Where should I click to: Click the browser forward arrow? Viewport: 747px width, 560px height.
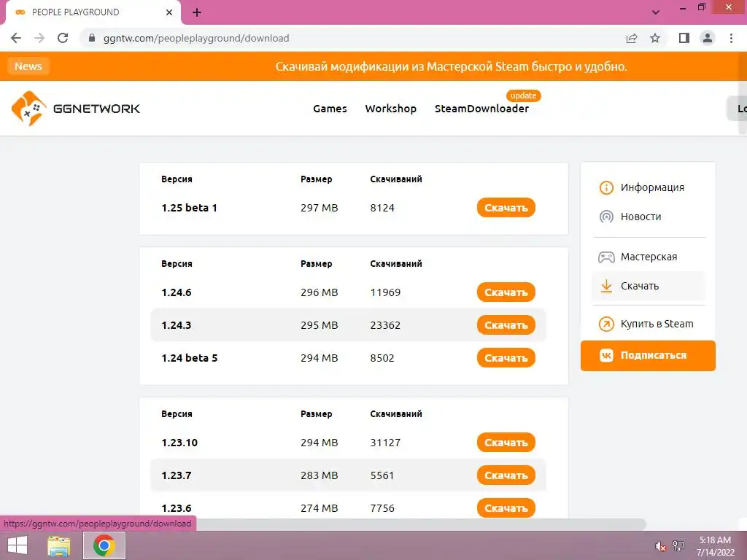(39, 38)
